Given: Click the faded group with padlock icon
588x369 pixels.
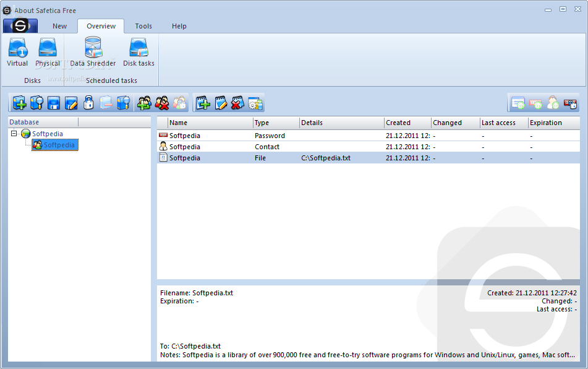Looking at the screenshot, I should coord(179,103).
